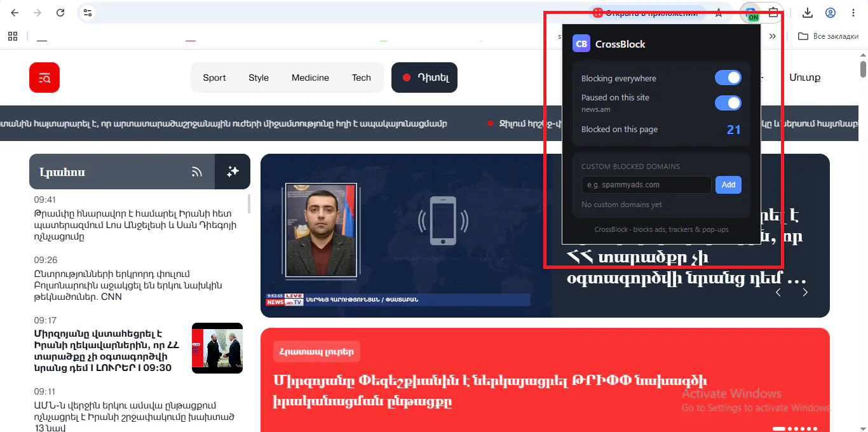The height and width of the screenshot is (432, 868).
Task: Open the Все закладки bookmarks folder
Action: click(829, 36)
